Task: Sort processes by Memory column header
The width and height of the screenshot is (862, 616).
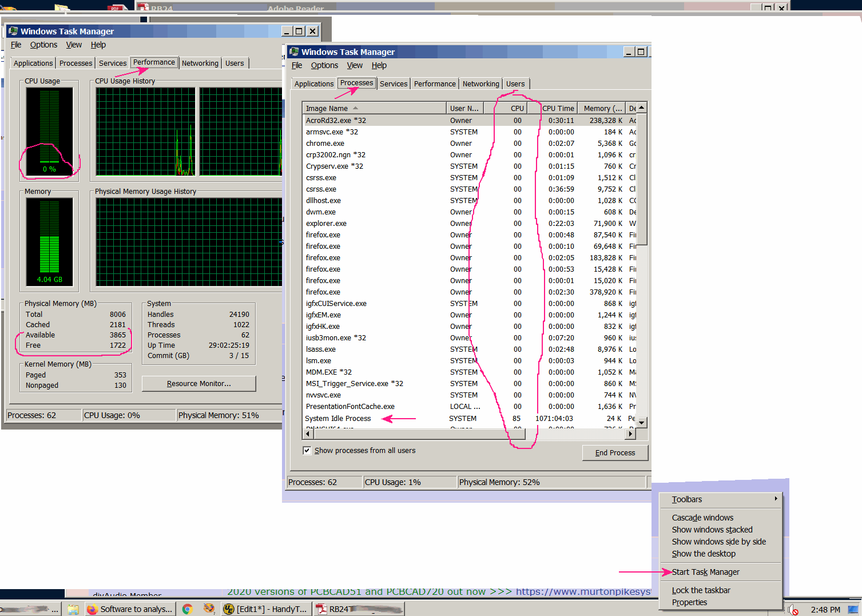Action: pyautogui.click(x=602, y=108)
